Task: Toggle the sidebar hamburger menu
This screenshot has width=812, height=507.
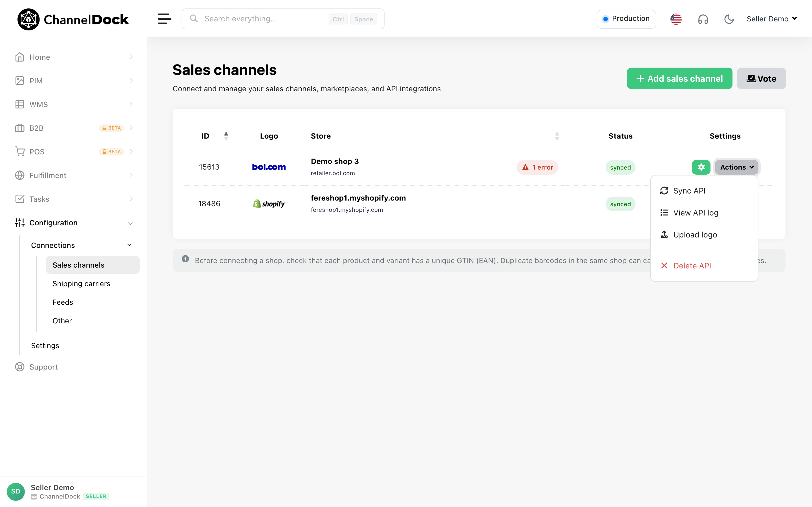Action: tap(164, 19)
